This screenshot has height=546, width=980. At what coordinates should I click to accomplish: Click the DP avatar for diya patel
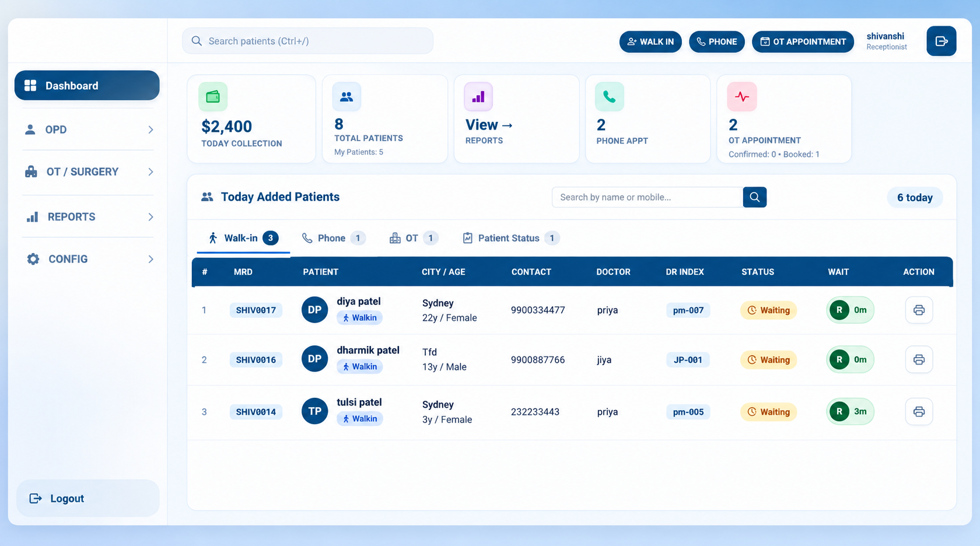point(314,310)
